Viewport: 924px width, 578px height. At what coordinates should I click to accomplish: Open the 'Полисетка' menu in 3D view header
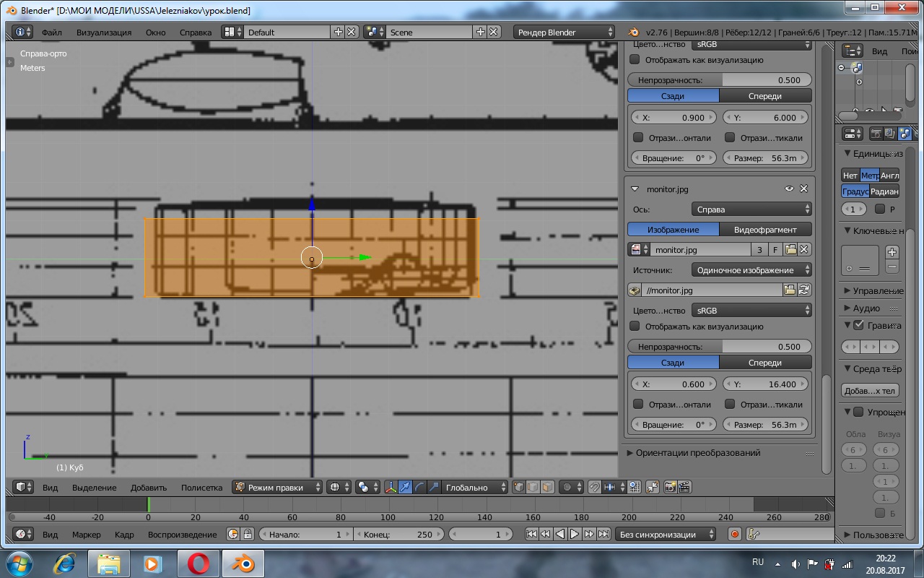pos(201,488)
